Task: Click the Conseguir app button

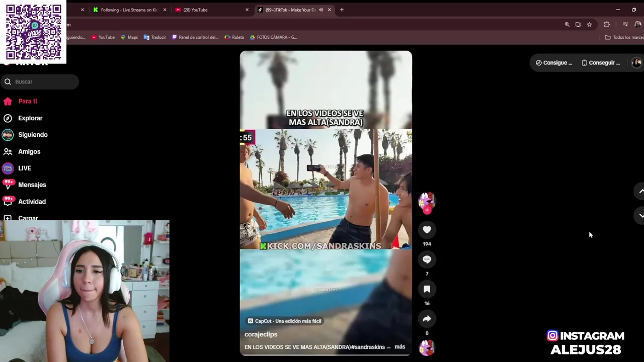Action: 601,63
